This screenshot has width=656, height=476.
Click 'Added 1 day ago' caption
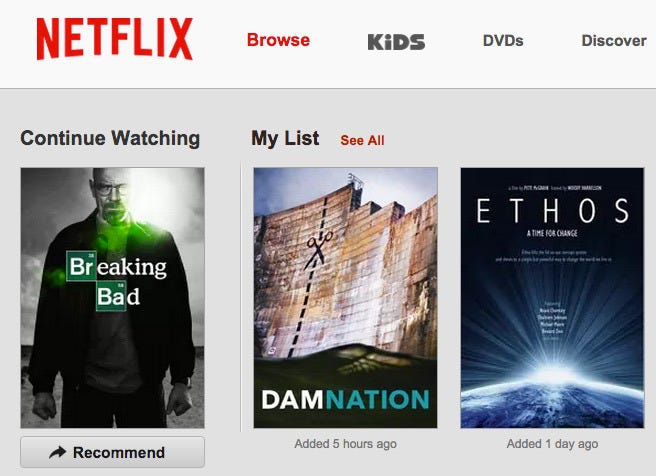coord(552,444)
